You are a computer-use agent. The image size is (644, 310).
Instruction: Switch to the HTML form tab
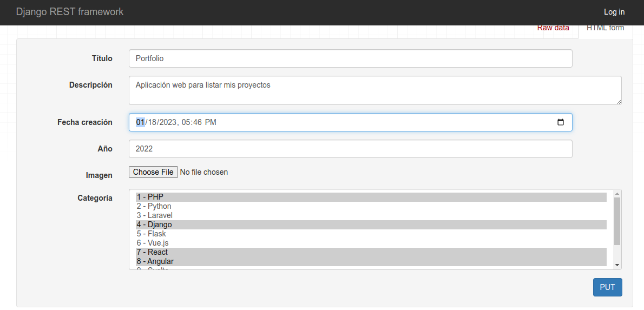pos(605,28)
